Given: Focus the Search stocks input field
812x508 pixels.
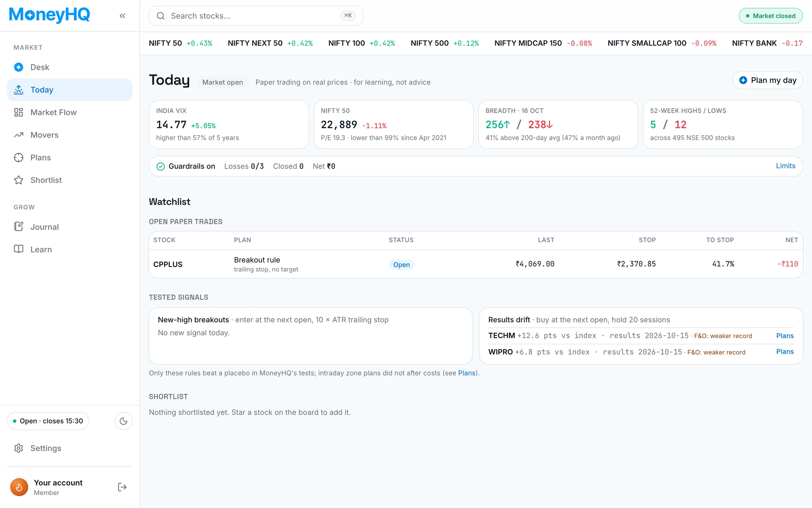Looking at the screenshot, I should tap(256, 16).
